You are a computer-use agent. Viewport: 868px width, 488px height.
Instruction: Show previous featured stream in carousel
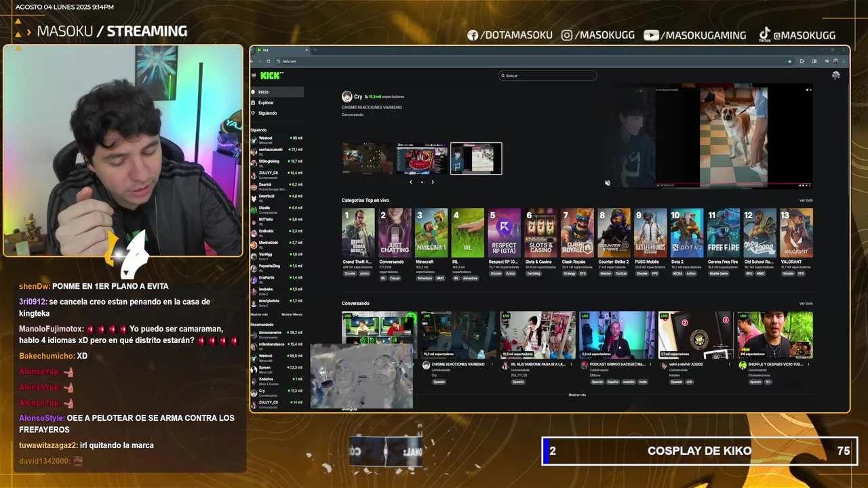click(x=410, y=182)
